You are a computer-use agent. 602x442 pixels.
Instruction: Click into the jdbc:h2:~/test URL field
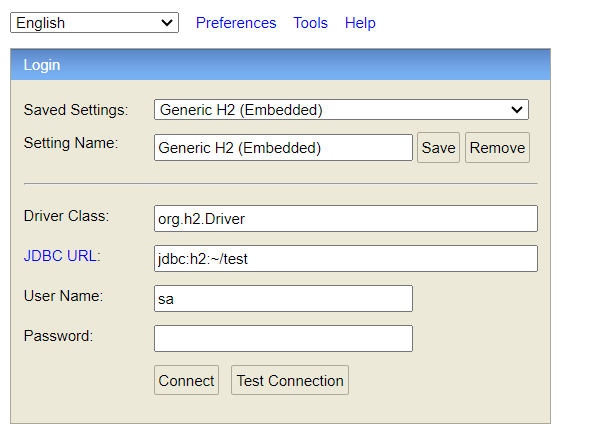pyautogui.click(x=346, y=258)
